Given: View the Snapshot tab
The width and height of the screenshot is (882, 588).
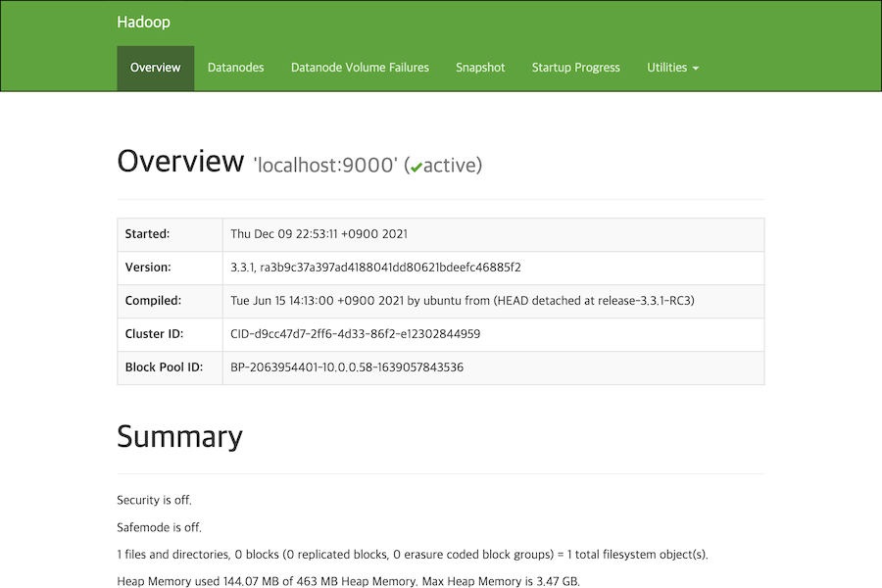Looking at the screenshot, I should click(480, 68).
